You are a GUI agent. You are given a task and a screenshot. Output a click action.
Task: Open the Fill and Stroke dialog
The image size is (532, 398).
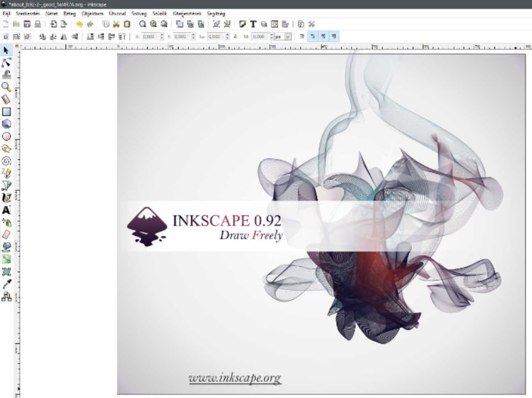pyautogui.click(x=242, y=24)
